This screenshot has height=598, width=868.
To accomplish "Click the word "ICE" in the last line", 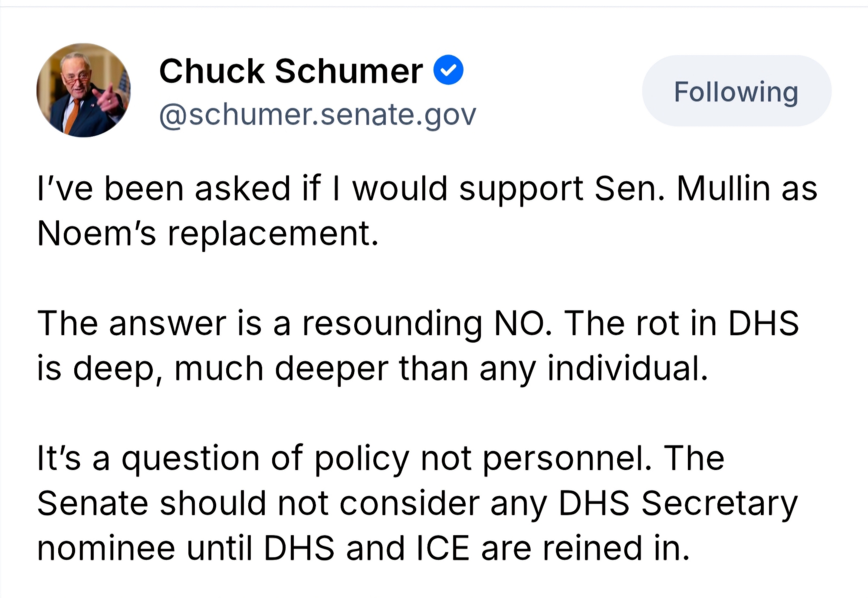I will [x=443, y=548].
